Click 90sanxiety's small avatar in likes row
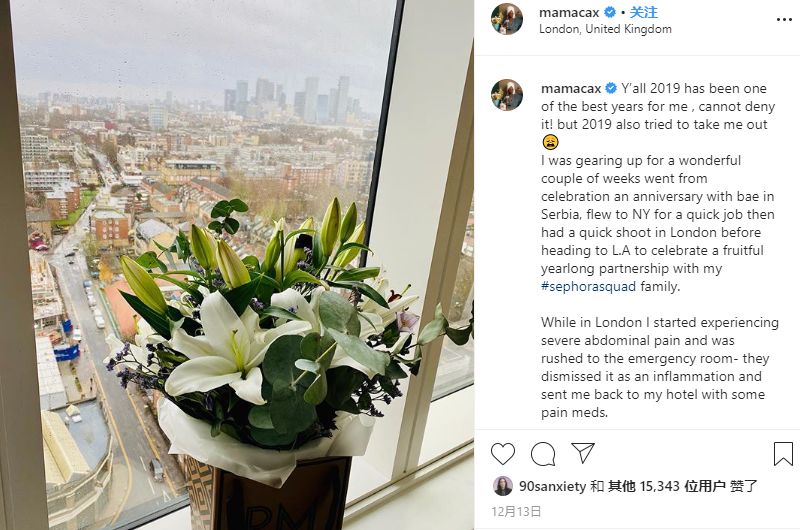 (x=503, y=486)
